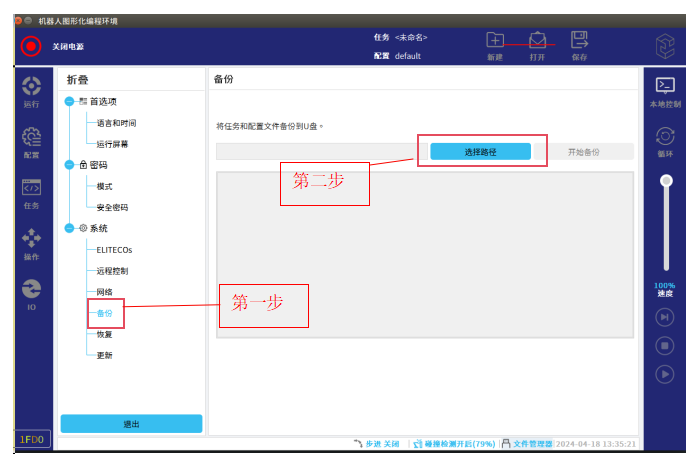
Task: Open the Run (运行) sidebar panel
Action: click(31, 90)
